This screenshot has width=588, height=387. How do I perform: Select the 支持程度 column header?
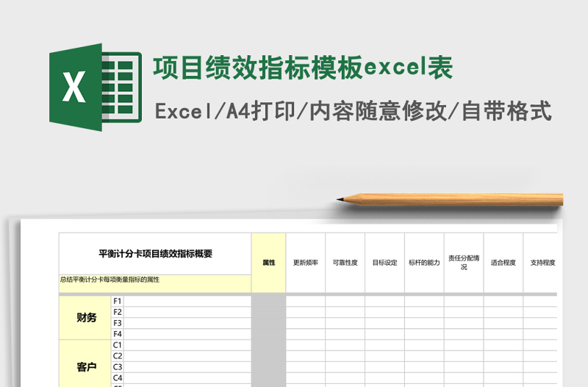pyautogui.click(x=542, y=263)
